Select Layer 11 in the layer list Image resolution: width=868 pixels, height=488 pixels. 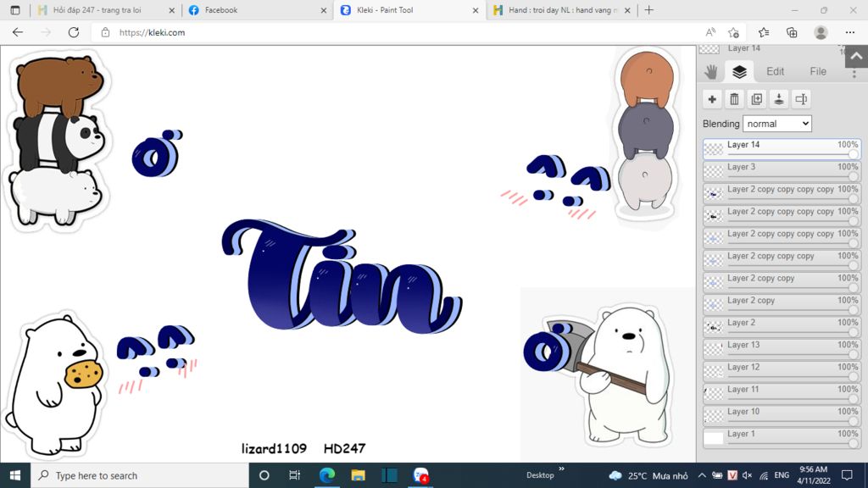[782, 393]
